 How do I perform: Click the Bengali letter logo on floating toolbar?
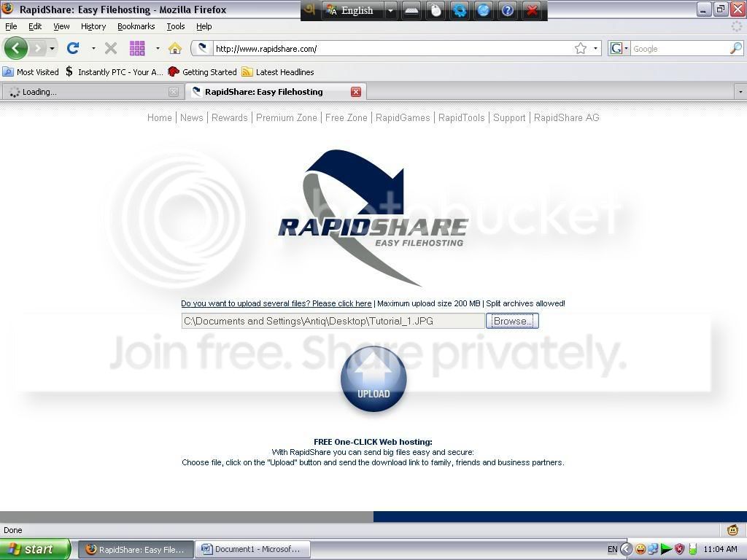pos(310,10)
